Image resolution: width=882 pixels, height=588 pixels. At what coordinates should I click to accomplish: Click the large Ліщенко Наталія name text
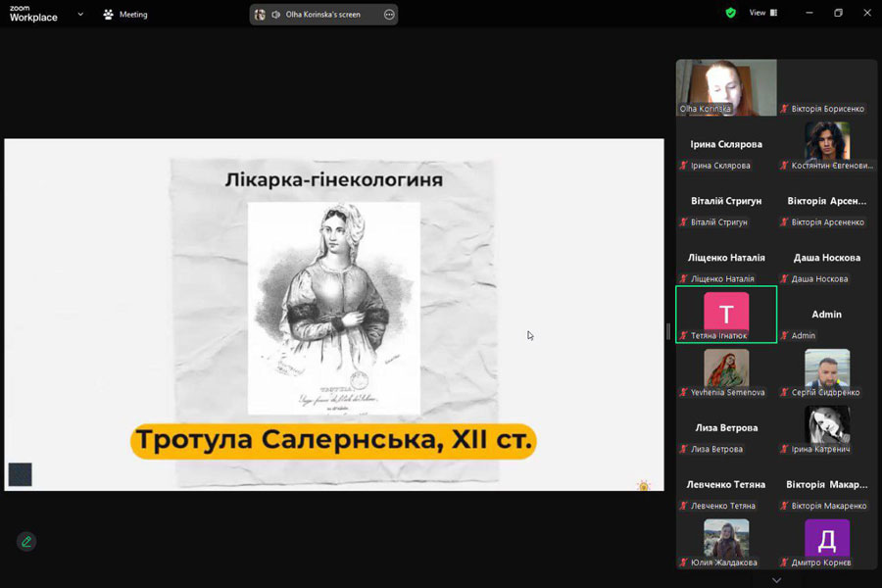(726, 258)
